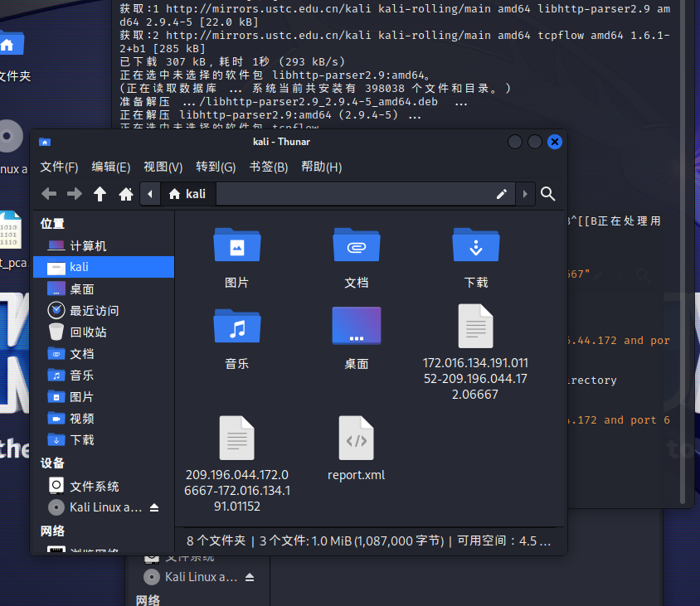Open the desktop home folder icon
Screen dimensions: 700x606
click(12, 44)
